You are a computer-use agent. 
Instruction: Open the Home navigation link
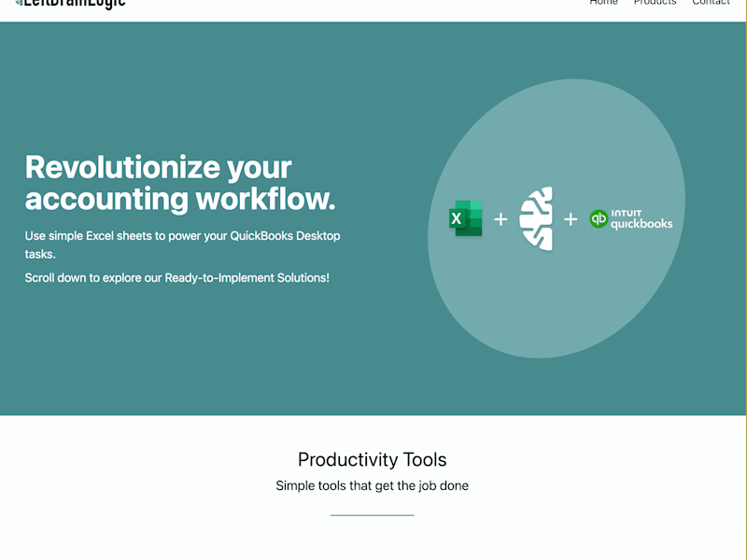(x=603, y=3)
